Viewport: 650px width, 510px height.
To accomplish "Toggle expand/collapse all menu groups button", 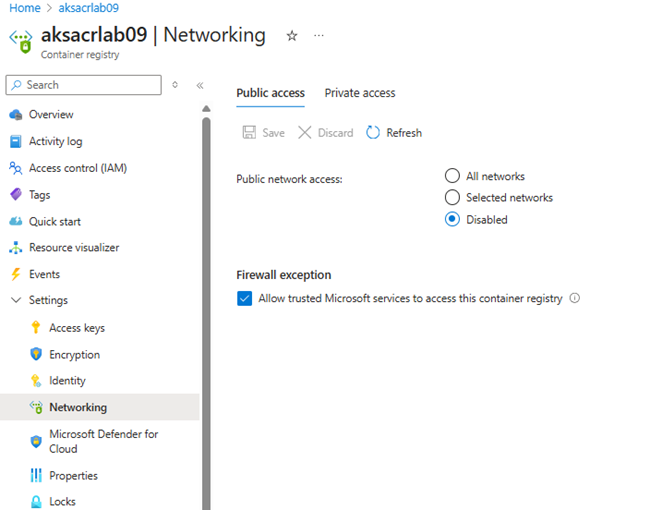I will coord(175,85).
